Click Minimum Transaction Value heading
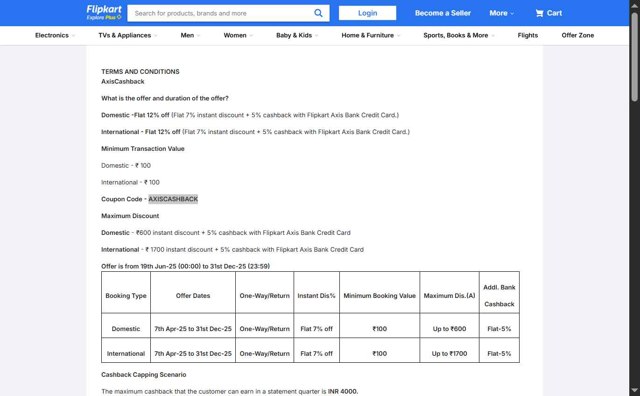 pos(143,149)
